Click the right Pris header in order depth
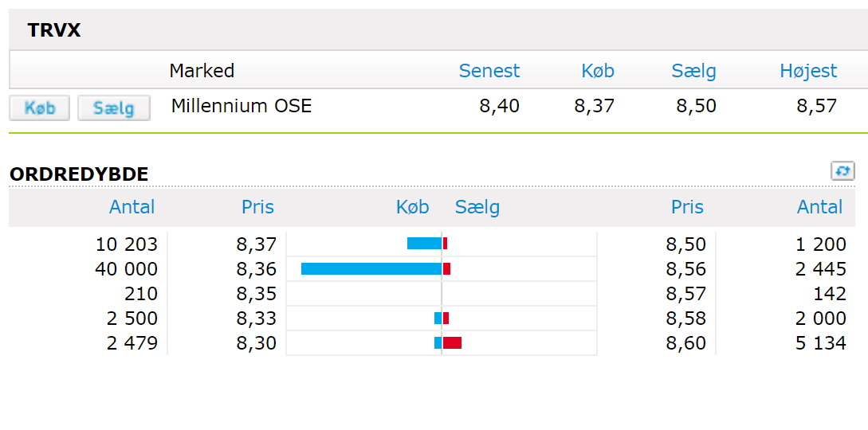 pyautogui.click(x=688, y=207)
